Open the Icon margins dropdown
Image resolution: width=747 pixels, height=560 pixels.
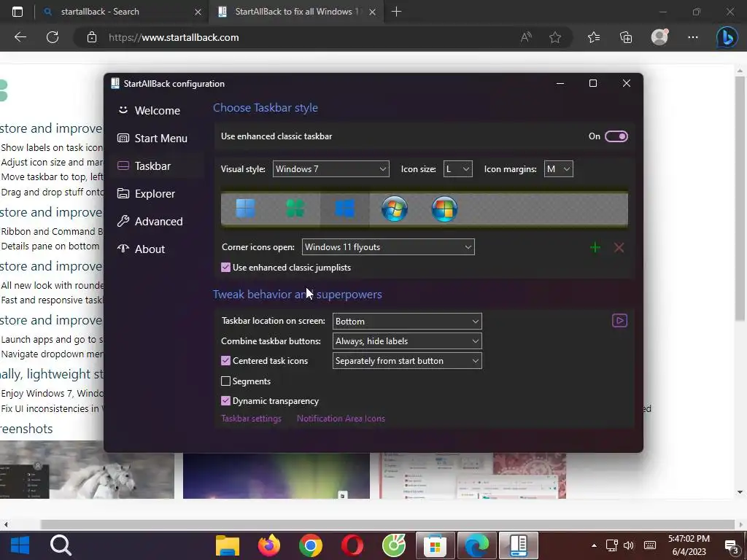coord(558,169)
